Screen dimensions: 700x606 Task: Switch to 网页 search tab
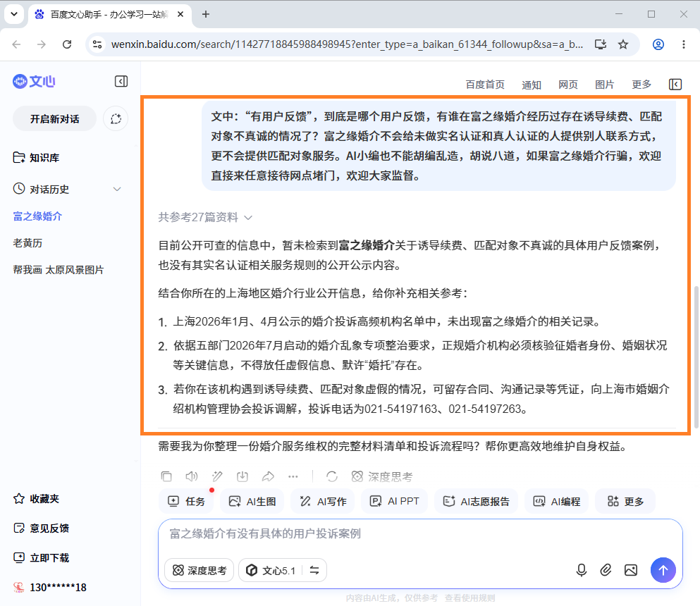pos(568,85)
